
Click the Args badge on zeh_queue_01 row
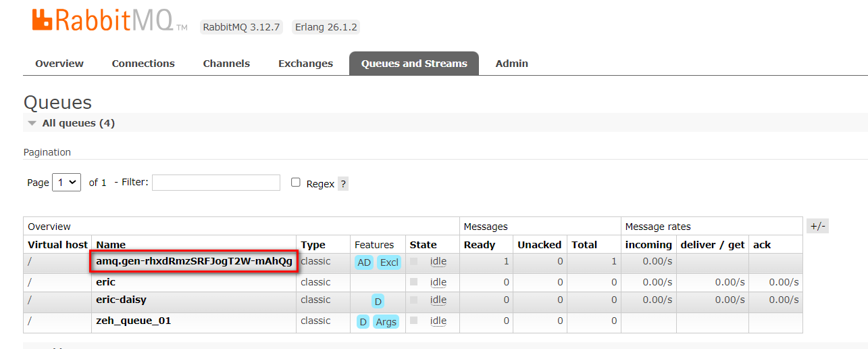point(386,322)
